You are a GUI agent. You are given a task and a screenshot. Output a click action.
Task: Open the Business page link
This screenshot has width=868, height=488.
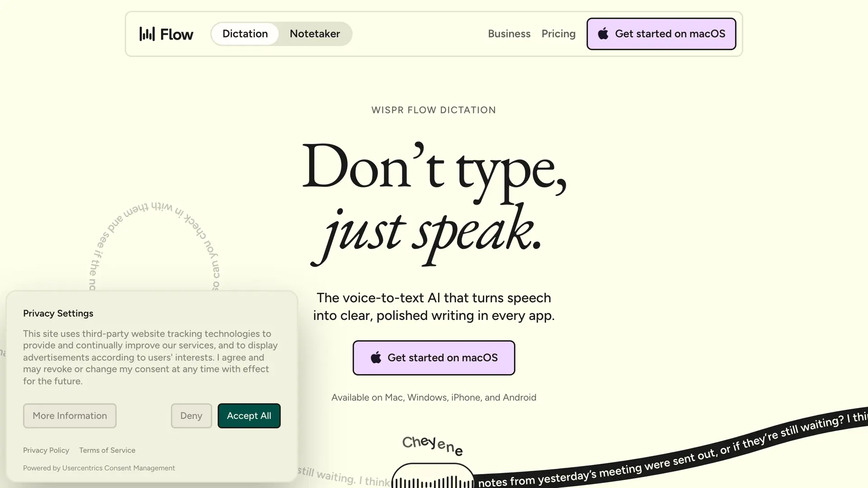click(x=509, y=34)
